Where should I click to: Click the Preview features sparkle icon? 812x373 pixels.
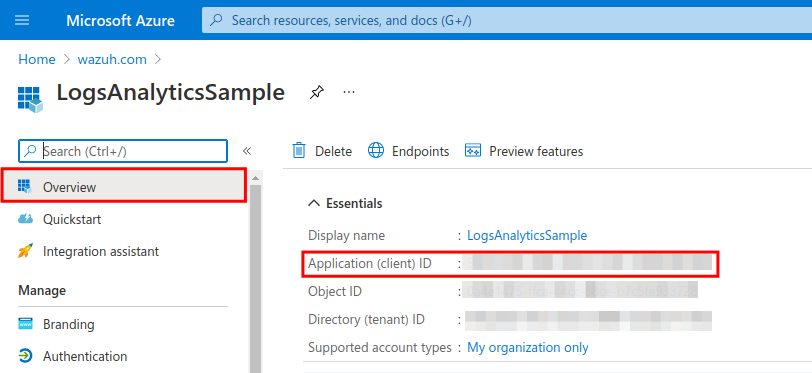click(x=473, y=150)
